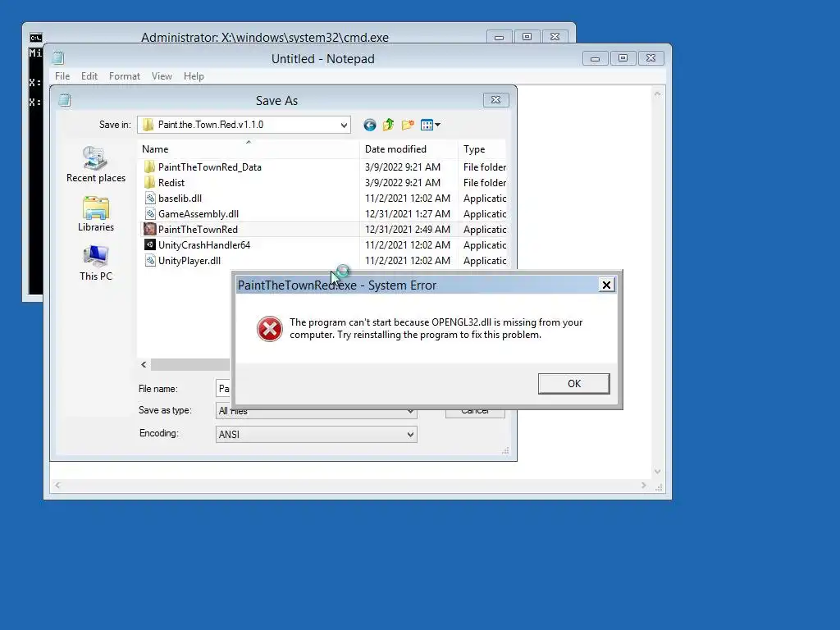840x630 pixels.
Task: Select the UnityCrashHandler64 application icon
Action: point(150,244)
